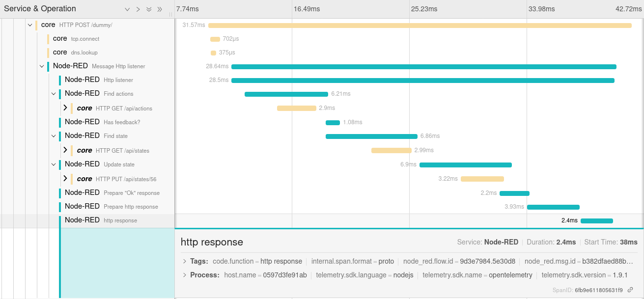Copy span deep link icon
Screen dimensions: 644x299
[630, 290]
